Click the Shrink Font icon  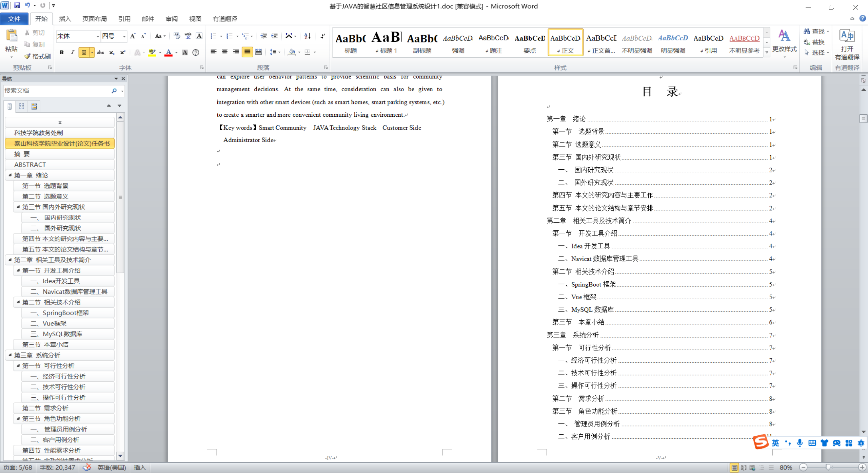143,36
